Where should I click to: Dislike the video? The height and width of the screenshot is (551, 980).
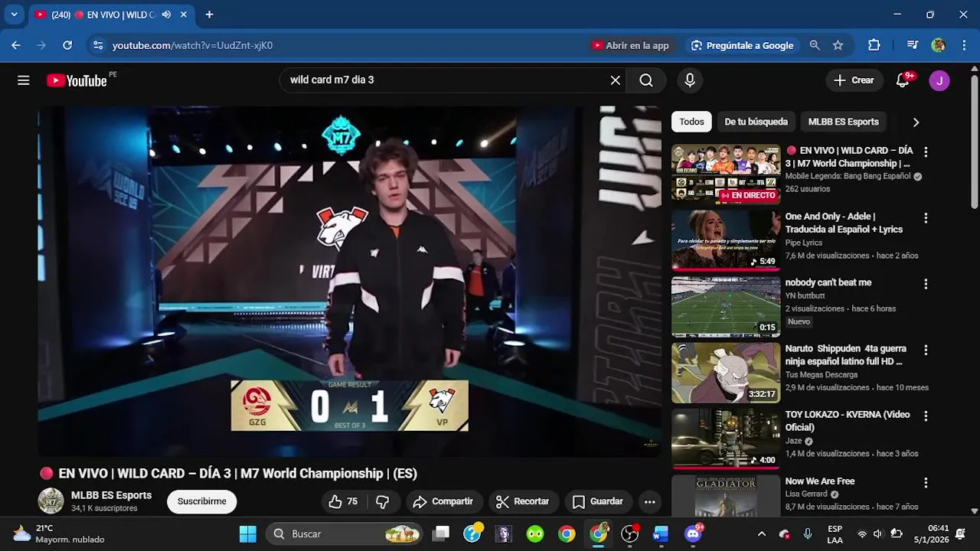[x=383, y=501]
